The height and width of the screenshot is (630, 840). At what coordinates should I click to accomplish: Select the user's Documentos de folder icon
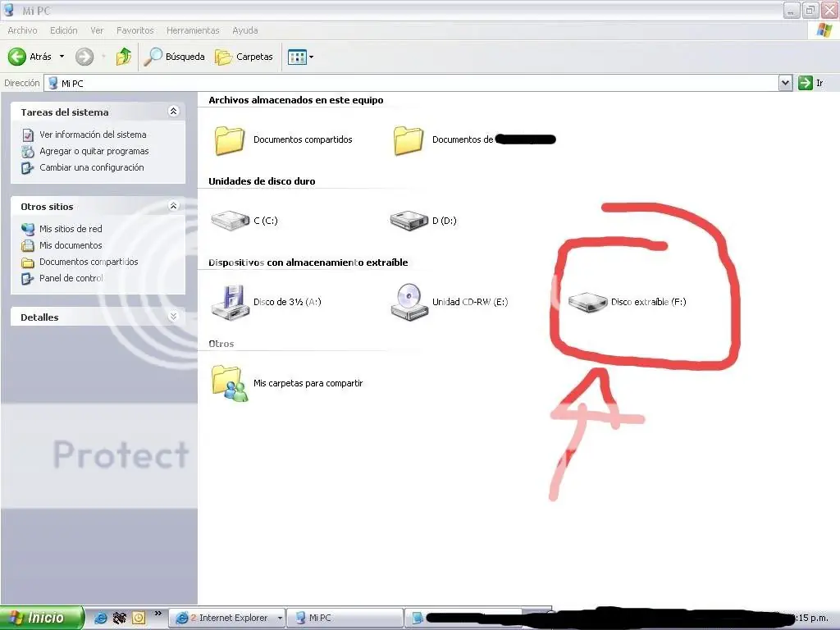coord(409,140)
